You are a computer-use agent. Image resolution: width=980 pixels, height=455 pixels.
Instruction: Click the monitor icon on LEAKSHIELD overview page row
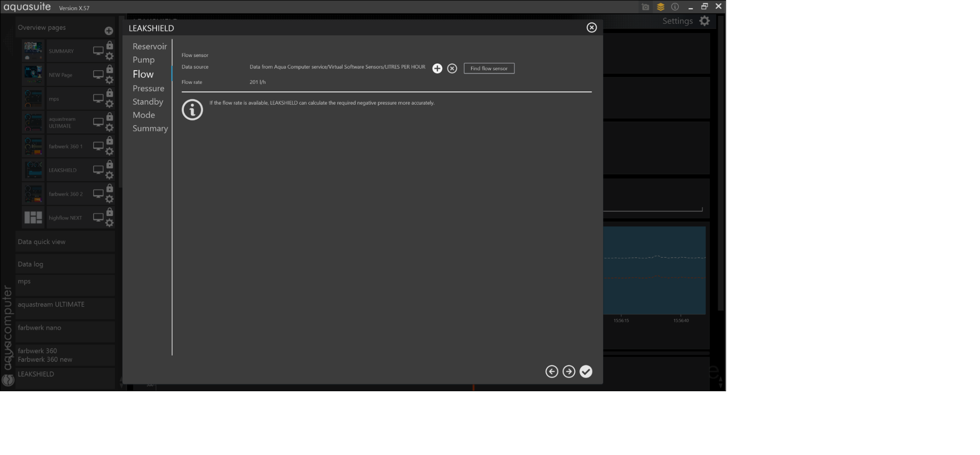pos(98,170)
